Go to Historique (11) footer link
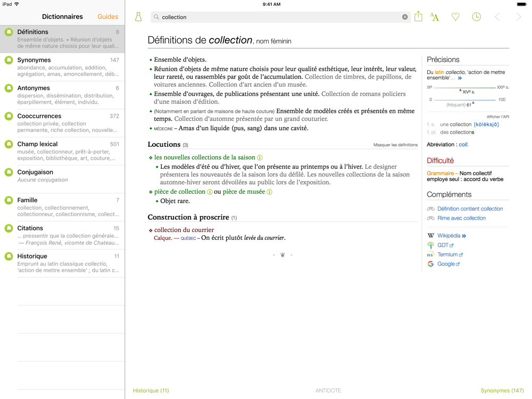532x399 pixels. point(151,390)
